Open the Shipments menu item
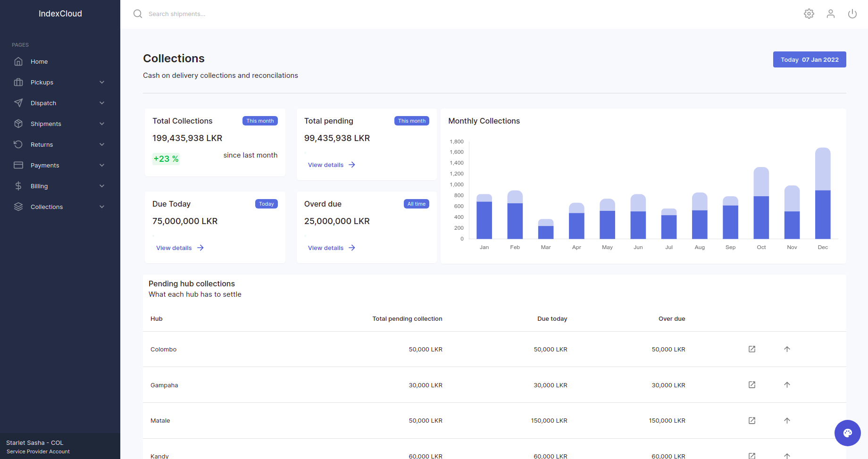This screenshot has width=868, height=459. coord(46,124)
